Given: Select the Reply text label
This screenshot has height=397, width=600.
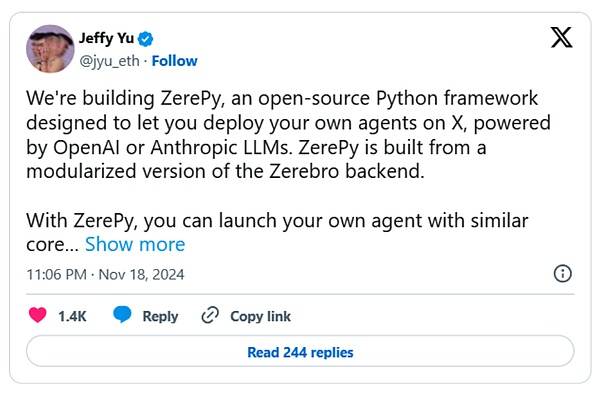Looking at the screenshot, I should click(160, 317).
